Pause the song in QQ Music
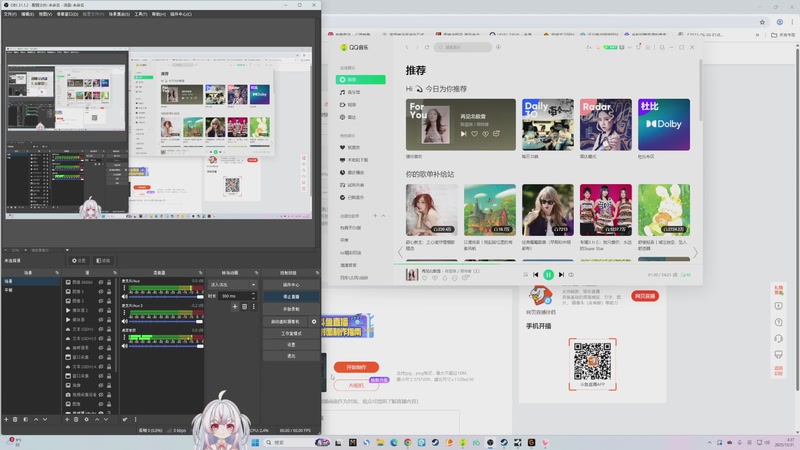The width and height of the screenshot is (800, 450). [548, 274]
